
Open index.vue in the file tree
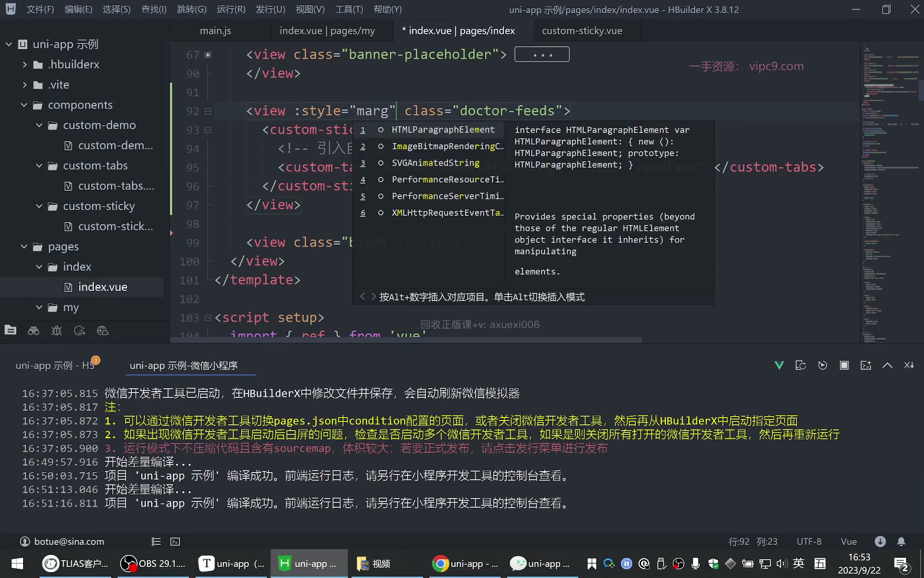(x=103, y=287)
